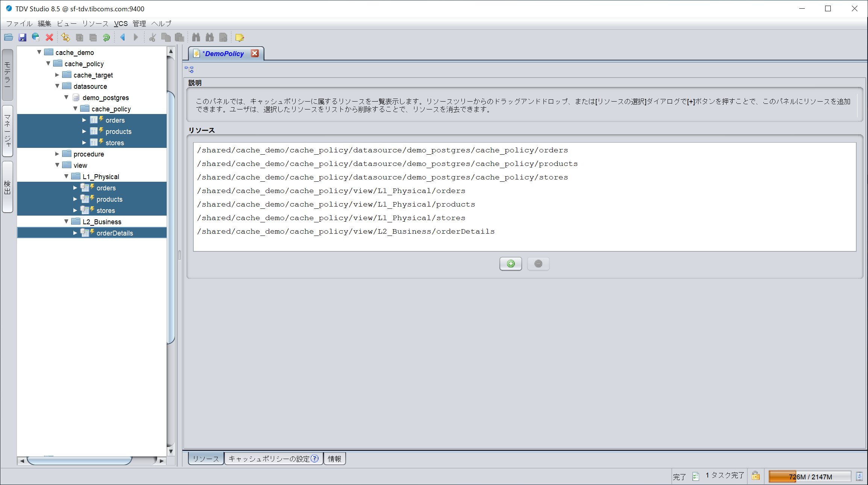Image resolution: width=868 pixels, height=485 pixels.
Task: Open the 編集 menu
Action: [44, 23]
